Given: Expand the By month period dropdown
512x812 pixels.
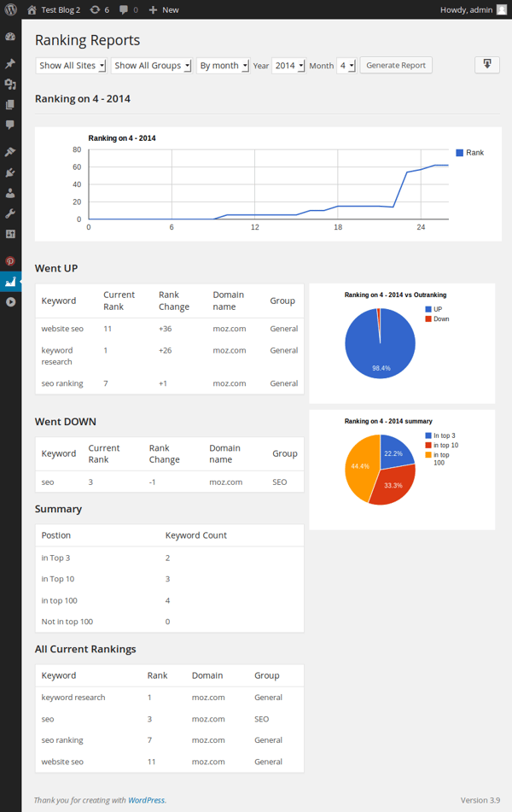Looking at the screenshot, I should (222, 66).
